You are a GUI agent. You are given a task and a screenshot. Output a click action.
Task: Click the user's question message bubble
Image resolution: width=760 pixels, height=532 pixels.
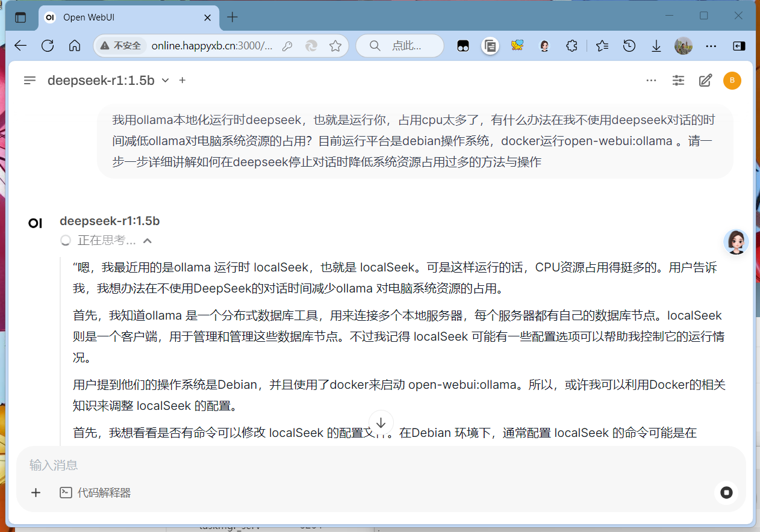click(x=416, y=141)
